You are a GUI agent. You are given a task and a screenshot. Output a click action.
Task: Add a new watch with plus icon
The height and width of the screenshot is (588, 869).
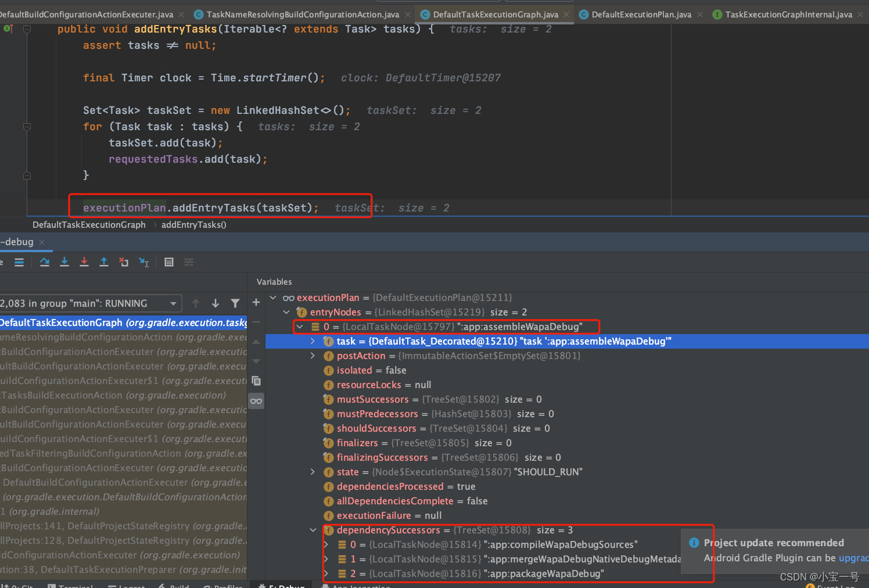coord(256,302)
